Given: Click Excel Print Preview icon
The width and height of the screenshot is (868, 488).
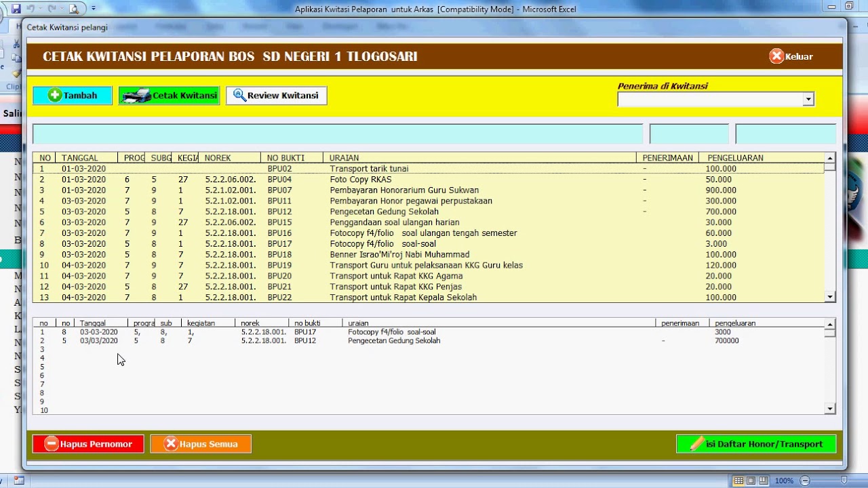Looking at the screenshot, I should 74,9.
